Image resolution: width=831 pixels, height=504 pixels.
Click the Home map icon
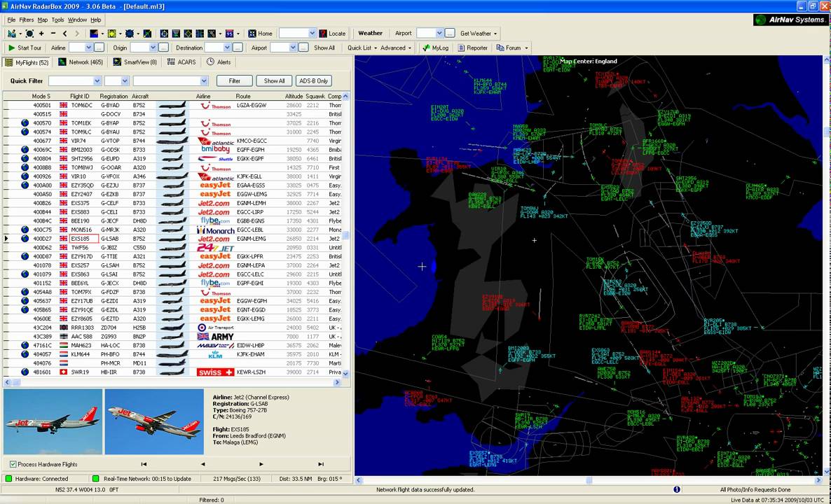click(x=252, y=34)
